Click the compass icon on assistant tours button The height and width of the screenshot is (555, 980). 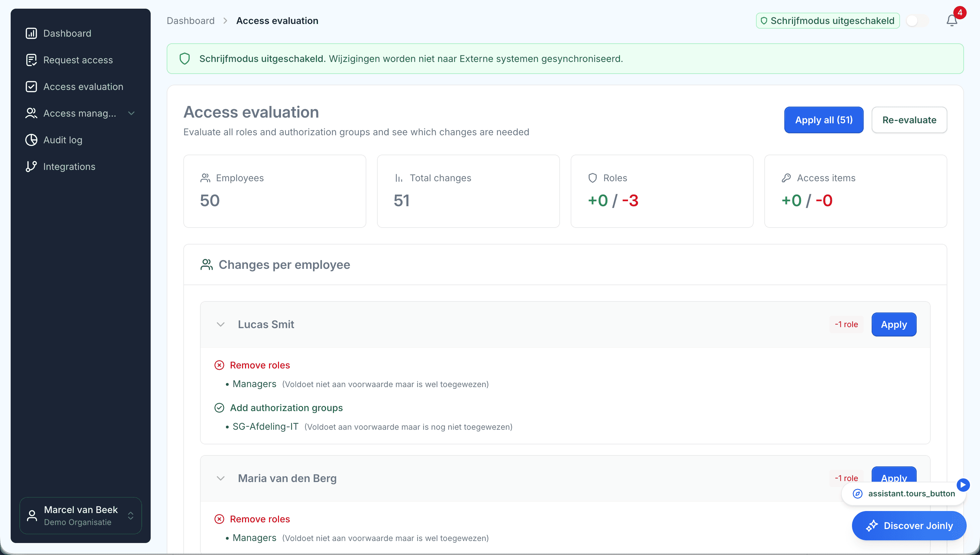point(858,494)
